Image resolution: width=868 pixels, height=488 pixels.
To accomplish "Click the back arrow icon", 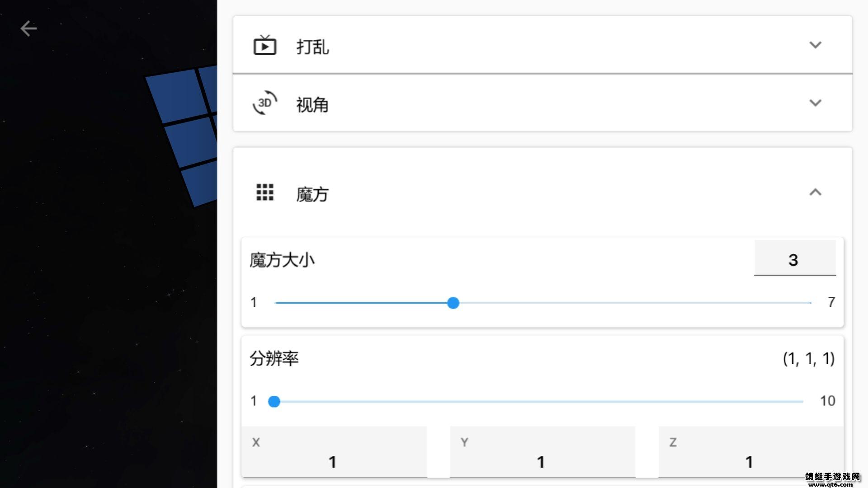I will point(28,28).
